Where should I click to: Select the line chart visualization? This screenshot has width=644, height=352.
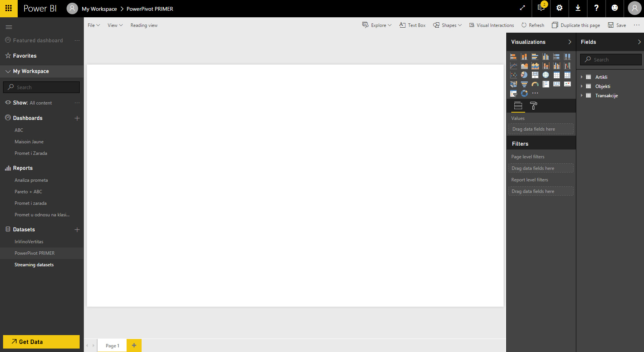[x=513, y=66]
